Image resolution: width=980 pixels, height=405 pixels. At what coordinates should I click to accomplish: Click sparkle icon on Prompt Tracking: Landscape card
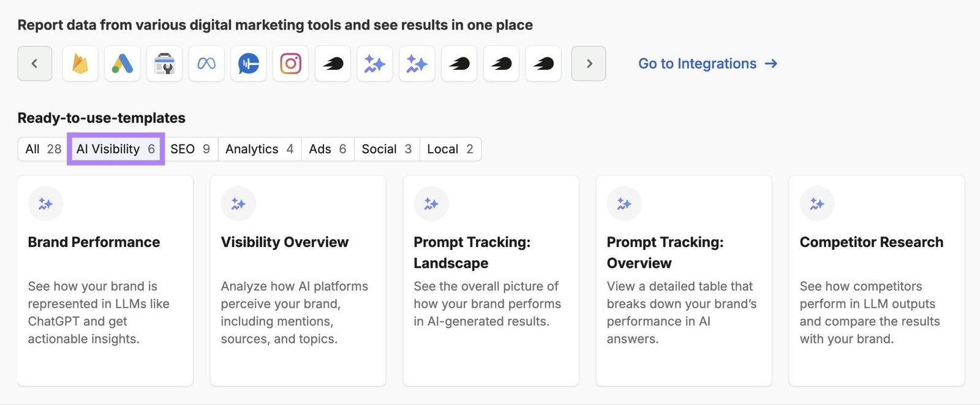[x=431, y=203]
